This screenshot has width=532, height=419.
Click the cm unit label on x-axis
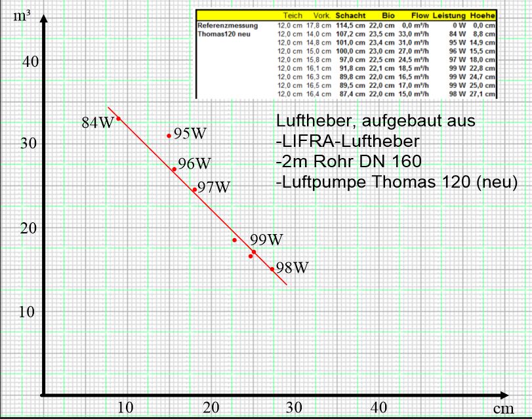[x=502, y=409]
